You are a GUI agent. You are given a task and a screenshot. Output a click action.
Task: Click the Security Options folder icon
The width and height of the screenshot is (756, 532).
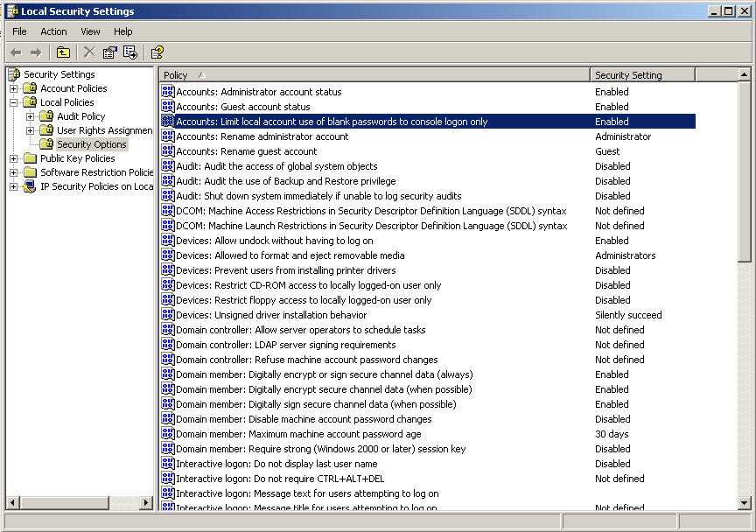[x=46, y=144]
